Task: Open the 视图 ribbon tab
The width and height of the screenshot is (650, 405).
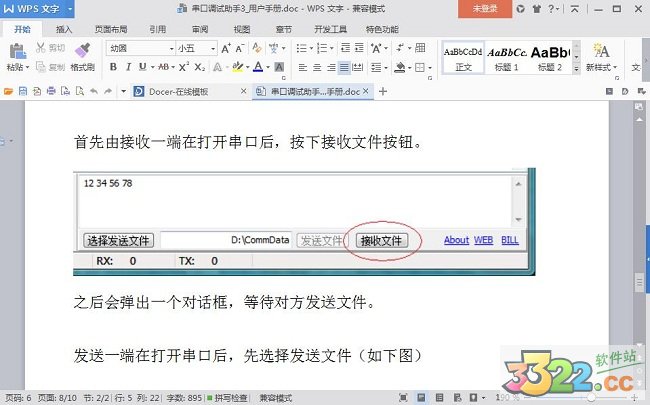Action: [242, 29]
